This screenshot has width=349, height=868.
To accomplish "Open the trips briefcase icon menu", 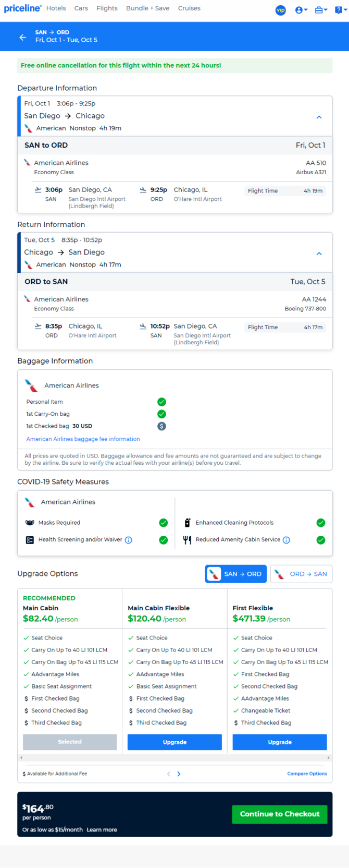I will click(321, 10).
